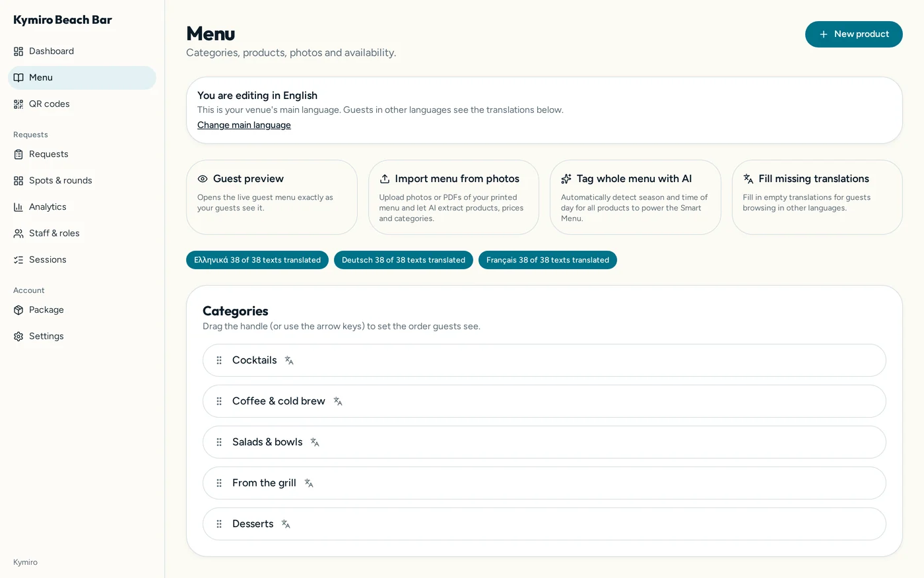Click the drag handle for Salads & bowls
This screenshot has height=578, width=924.
(219, 442)
